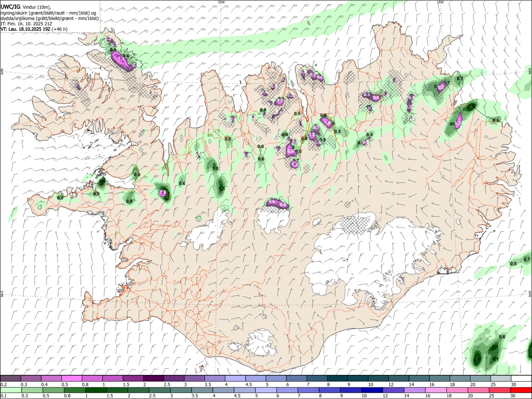
Task: Select the 'VT: Lau. 18.10.2025 19Z (+46 h)' line
Action: (x=34, y=29)
